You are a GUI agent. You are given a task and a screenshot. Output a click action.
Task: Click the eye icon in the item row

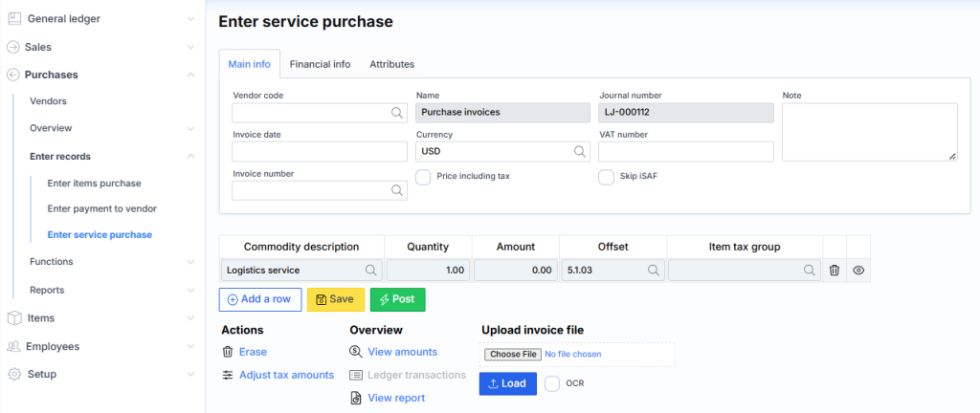tap(858, 271)
